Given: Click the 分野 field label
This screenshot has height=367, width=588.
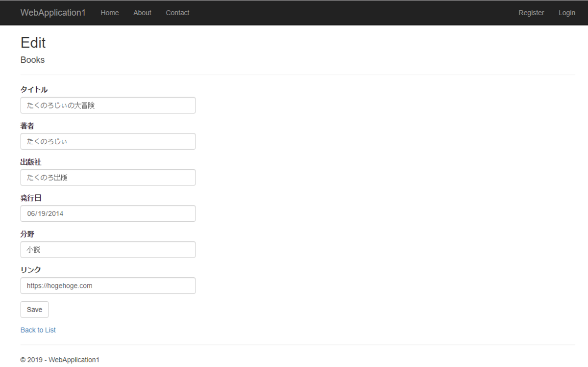Looking at the screenshot, I should (27, 234).
